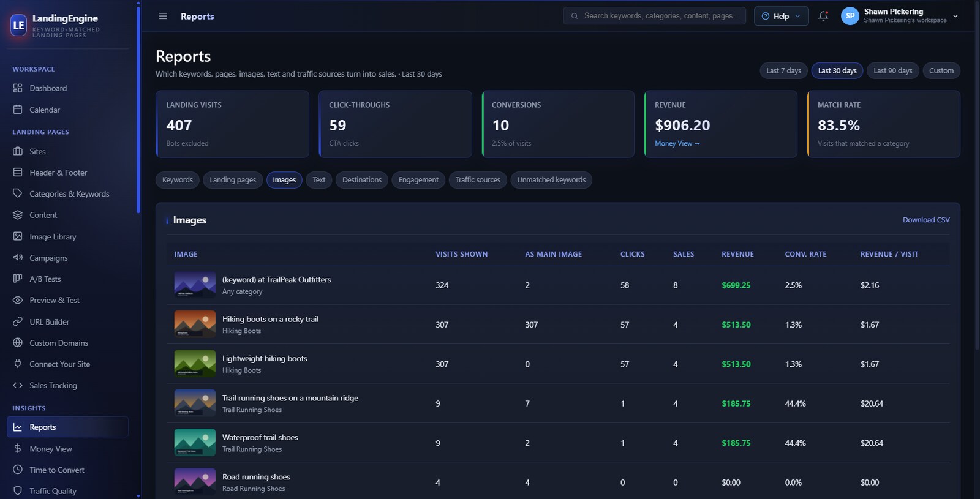980x499 pixels.
Task: Click the Download CSV link
Action: [926, 220]
